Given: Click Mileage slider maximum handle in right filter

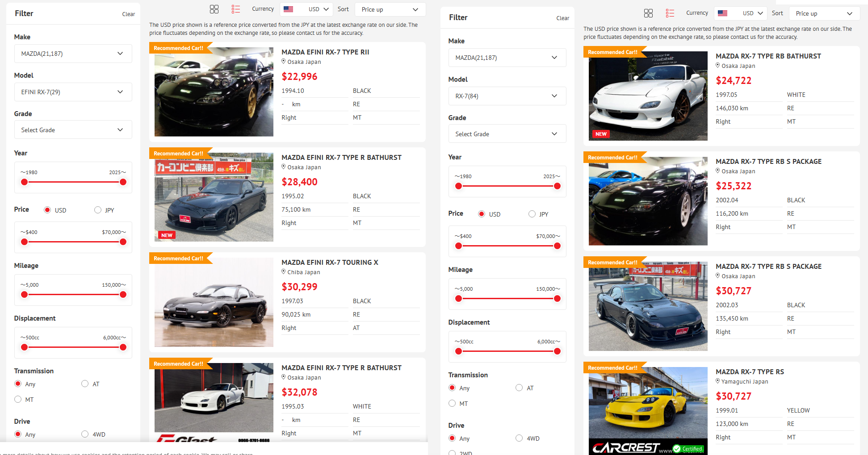Looking at the screenshot, I should coord(557,298).
